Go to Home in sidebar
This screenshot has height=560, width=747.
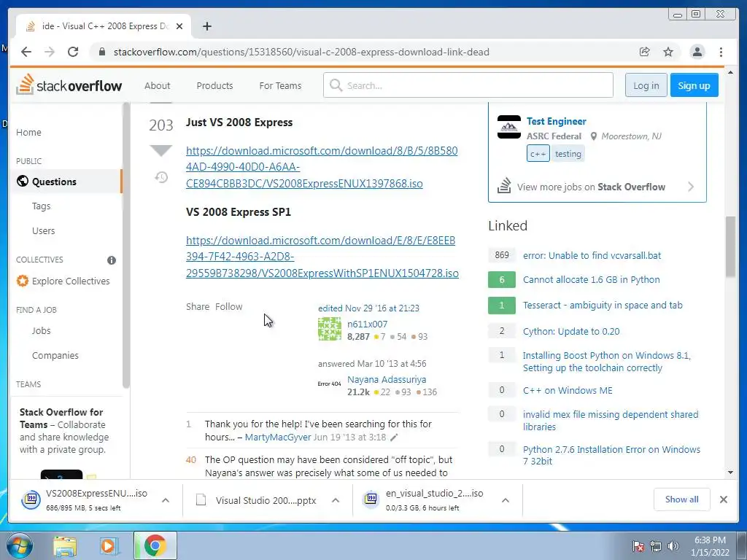[x=28, y=133]
